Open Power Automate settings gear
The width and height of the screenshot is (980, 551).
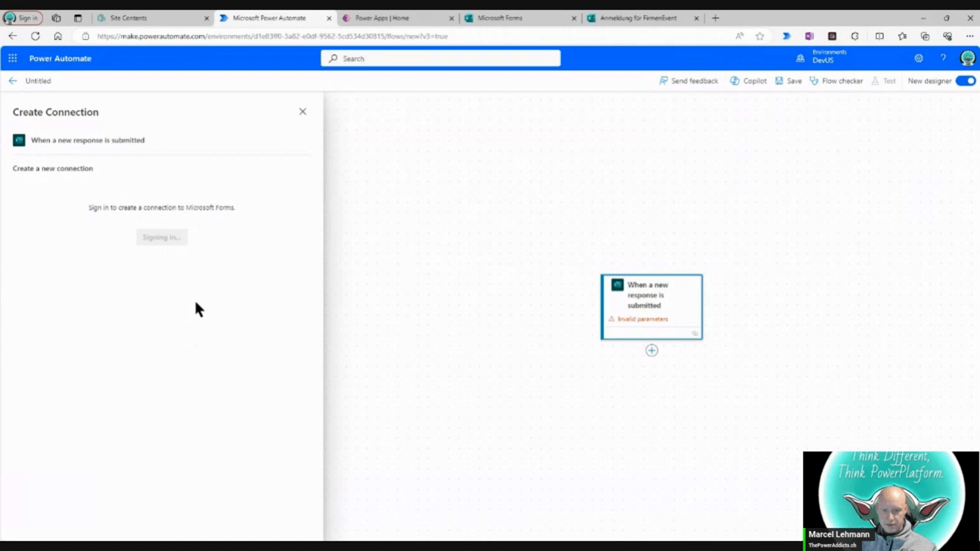[919, 58]
